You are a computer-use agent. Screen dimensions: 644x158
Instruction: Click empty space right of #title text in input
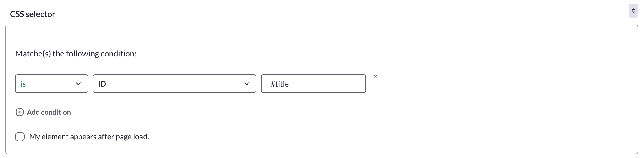(x=327, y=84)
